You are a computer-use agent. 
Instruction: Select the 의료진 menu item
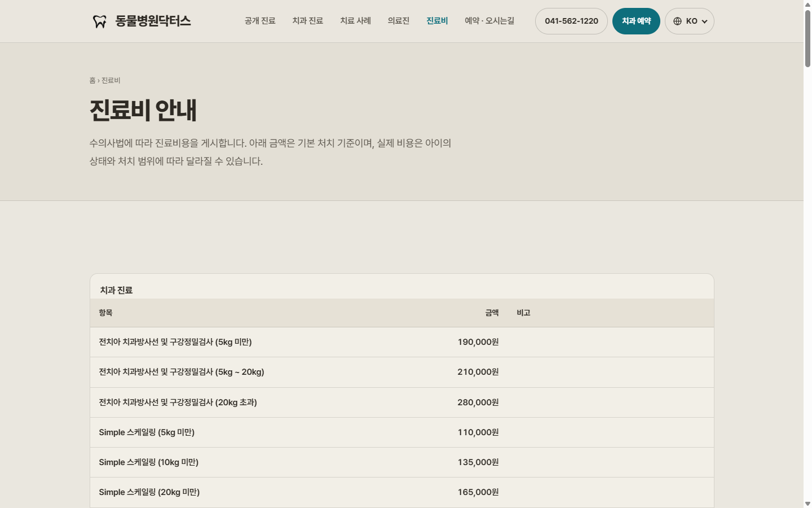pos(399,21)
